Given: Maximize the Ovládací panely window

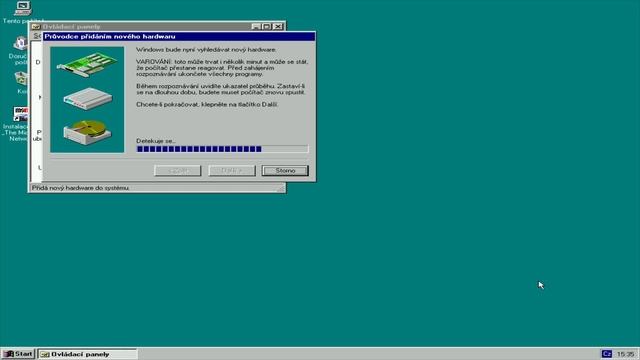Looking at the screenshot, I should pyautogui.click(x=267, y=27).
